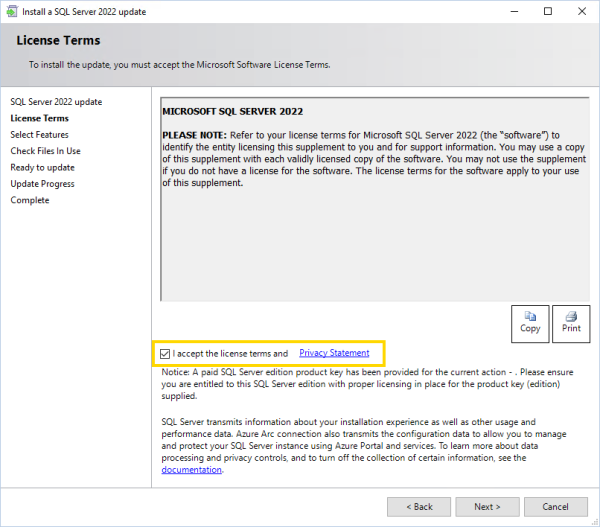
Task: Open the Privacy Statement link
Action: [x=334, y=353]
